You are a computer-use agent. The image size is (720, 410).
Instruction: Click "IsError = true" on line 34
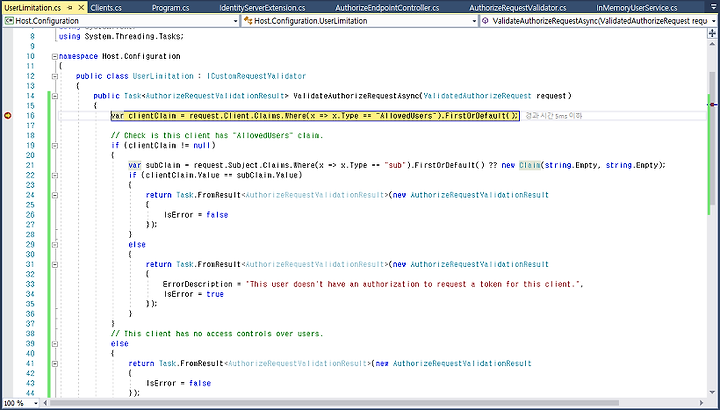[193, 294]
